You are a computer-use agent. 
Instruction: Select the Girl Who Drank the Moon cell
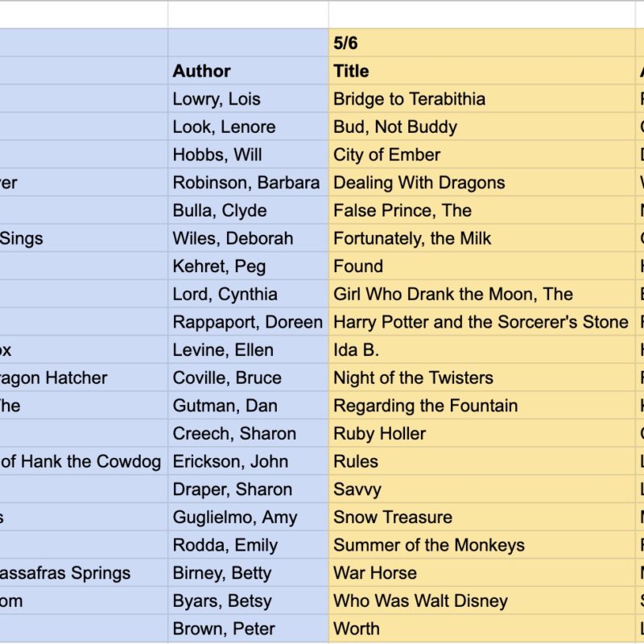click(x=481, y=294)
